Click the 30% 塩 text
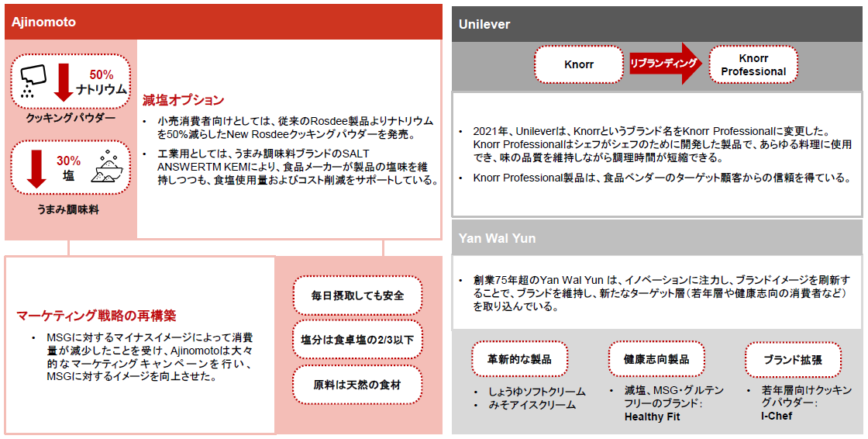This screenshot has height=439, width=868. pos(68,169)
